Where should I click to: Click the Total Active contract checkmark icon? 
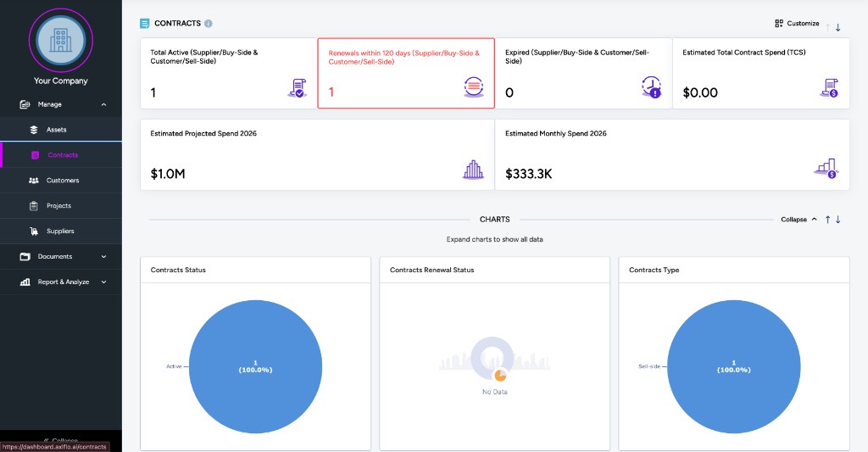298,87
